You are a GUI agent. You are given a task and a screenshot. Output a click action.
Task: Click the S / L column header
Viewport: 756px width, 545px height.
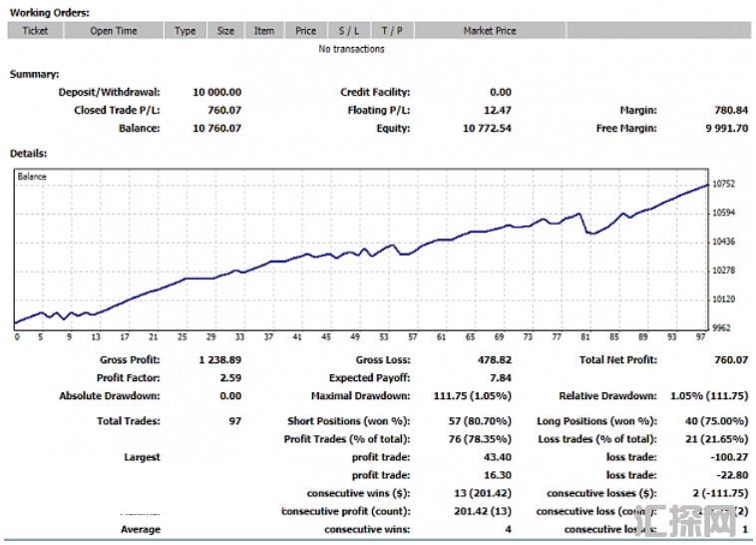348,31
